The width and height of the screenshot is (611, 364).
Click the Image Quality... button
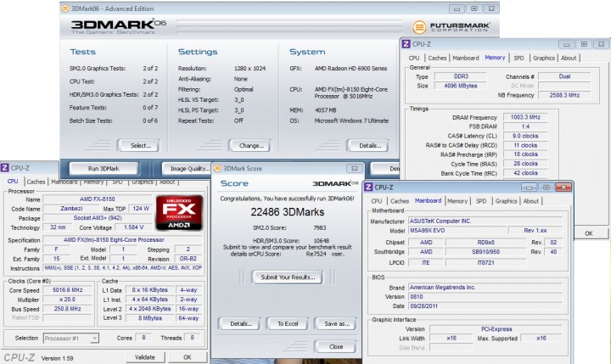[188, 168]
